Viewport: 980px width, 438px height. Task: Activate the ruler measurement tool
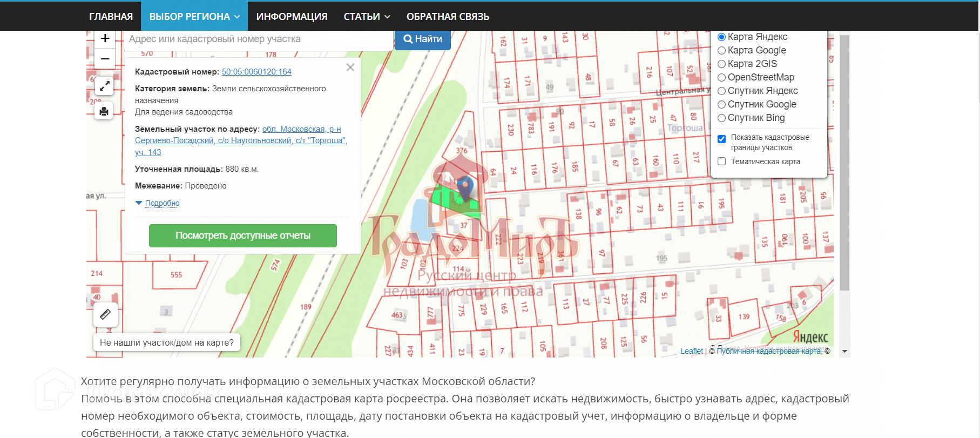105,314
